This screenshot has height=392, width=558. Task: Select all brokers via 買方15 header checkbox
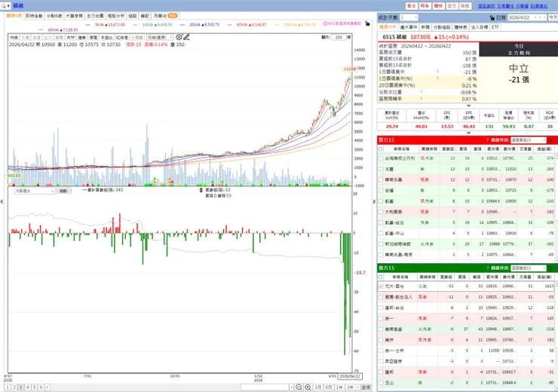click(381, 149)
